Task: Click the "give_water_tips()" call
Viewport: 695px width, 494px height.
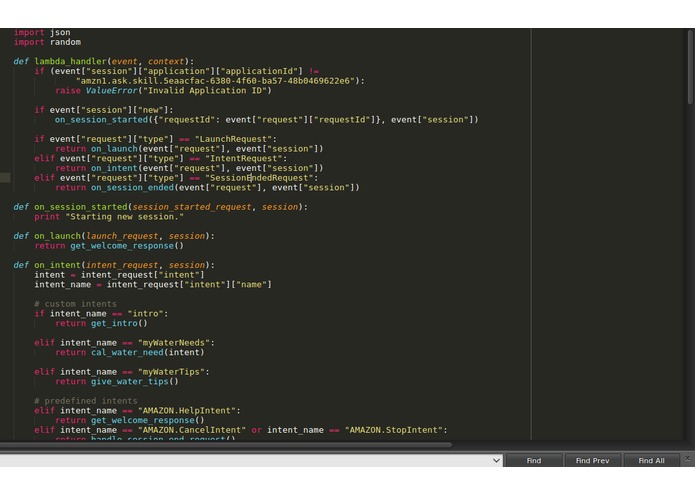Action: click(x=135, y=382)
